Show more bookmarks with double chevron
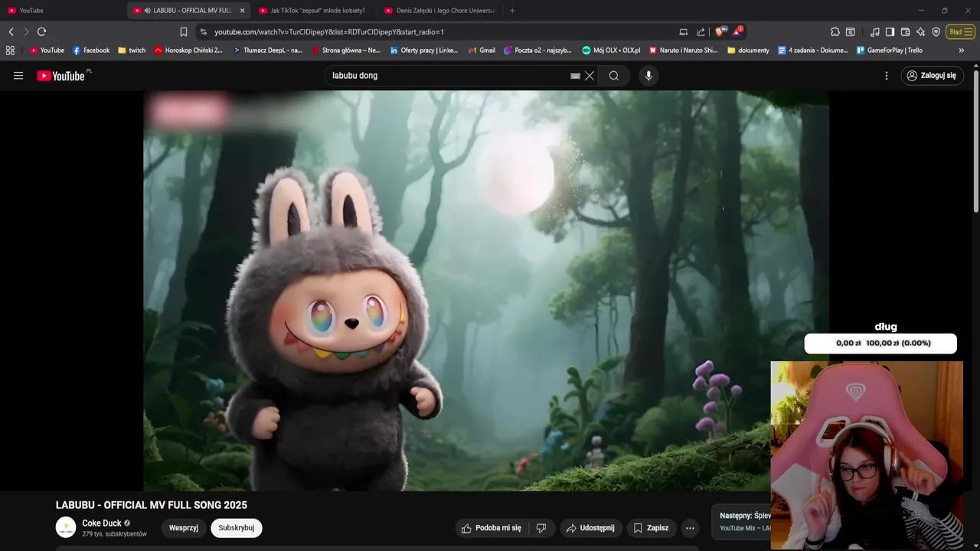 962,51
